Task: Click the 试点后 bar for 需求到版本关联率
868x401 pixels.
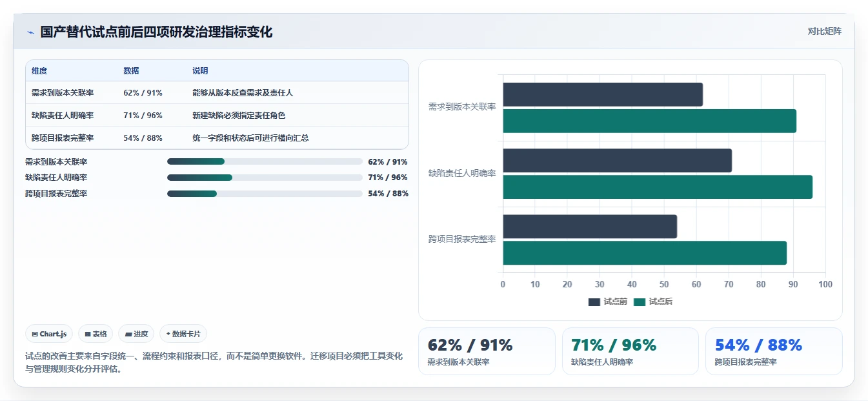Action: (x=650, y=121)
